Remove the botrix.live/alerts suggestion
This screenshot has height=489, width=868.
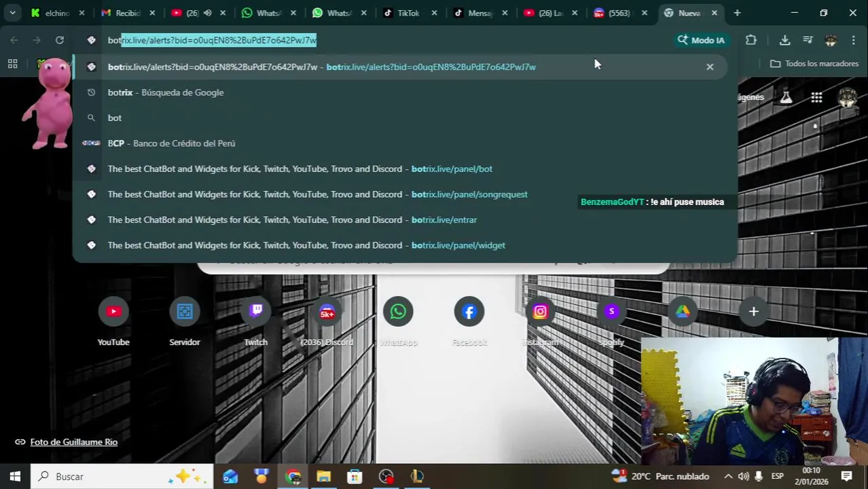[x=710, y=67]
